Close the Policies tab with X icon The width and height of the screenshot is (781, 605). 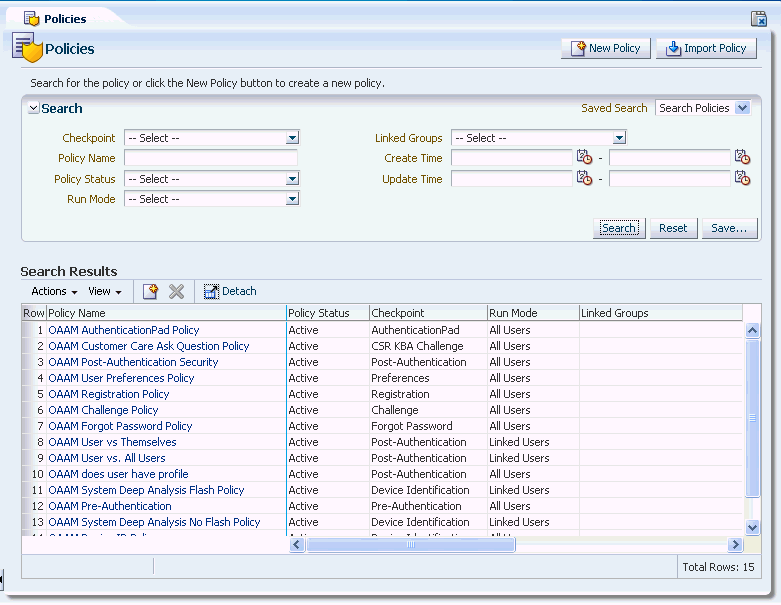pyautogui.click(x=759, y=18)
